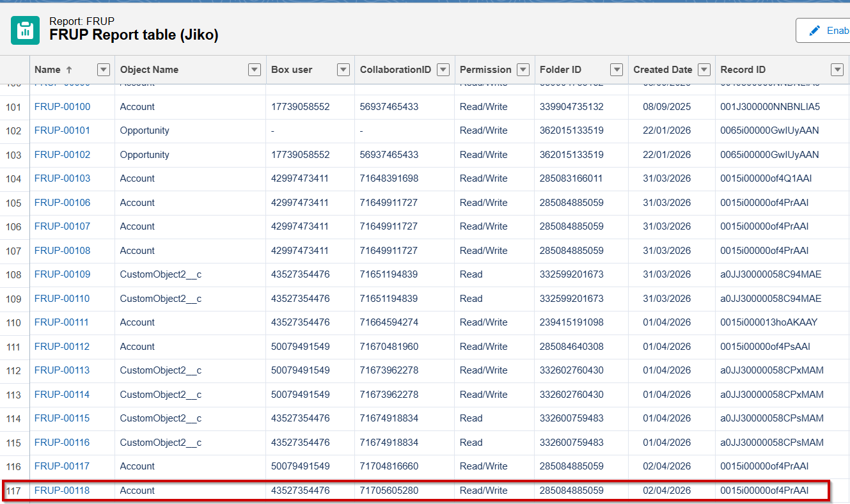Screen dimensions: 850x504
Task: Click the pencil icon on Enable button
Action: click(x=814, y=31)
